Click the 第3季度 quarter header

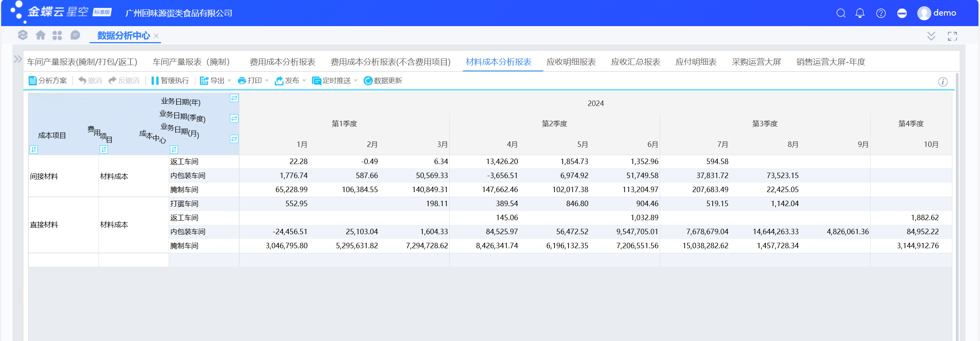click(765, 124)
